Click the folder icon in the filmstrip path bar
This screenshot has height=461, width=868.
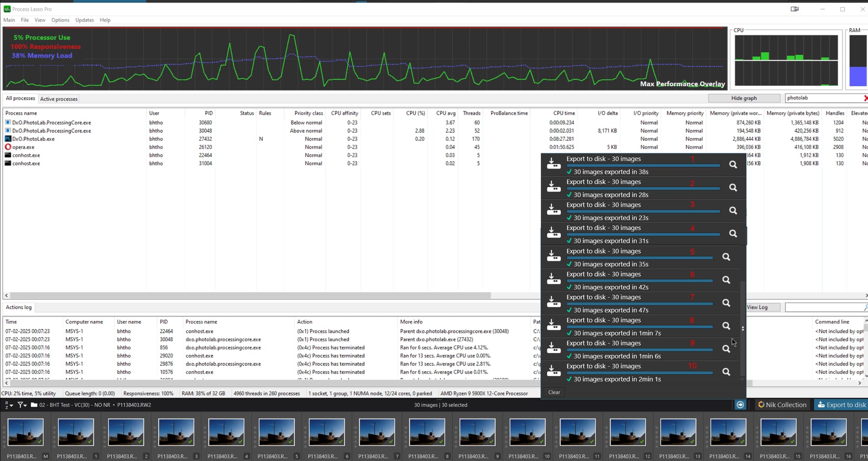(34, 405)
